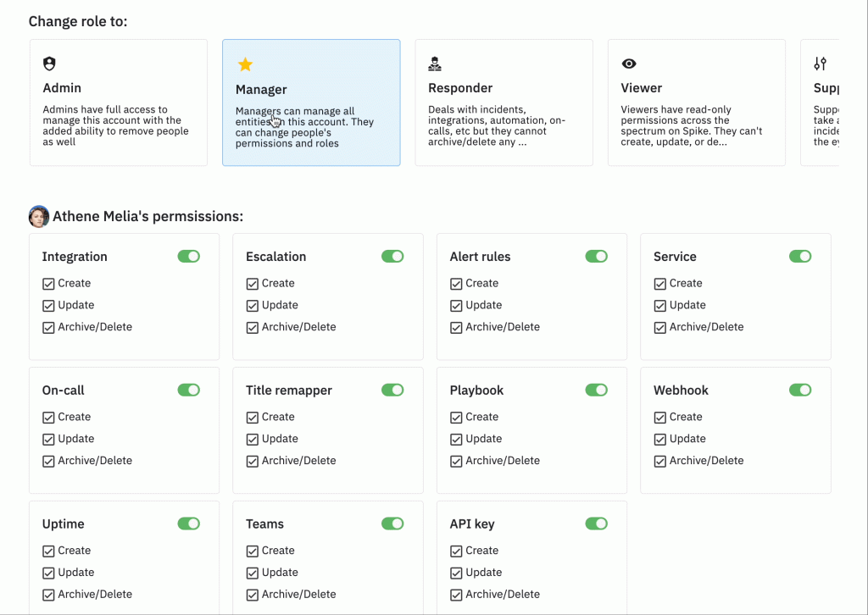Choose the Responder role card

pyautogui.click(x=504, y=102)
